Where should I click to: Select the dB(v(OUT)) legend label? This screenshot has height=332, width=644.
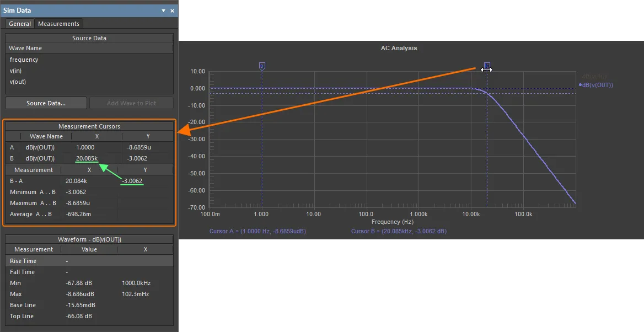598,85
